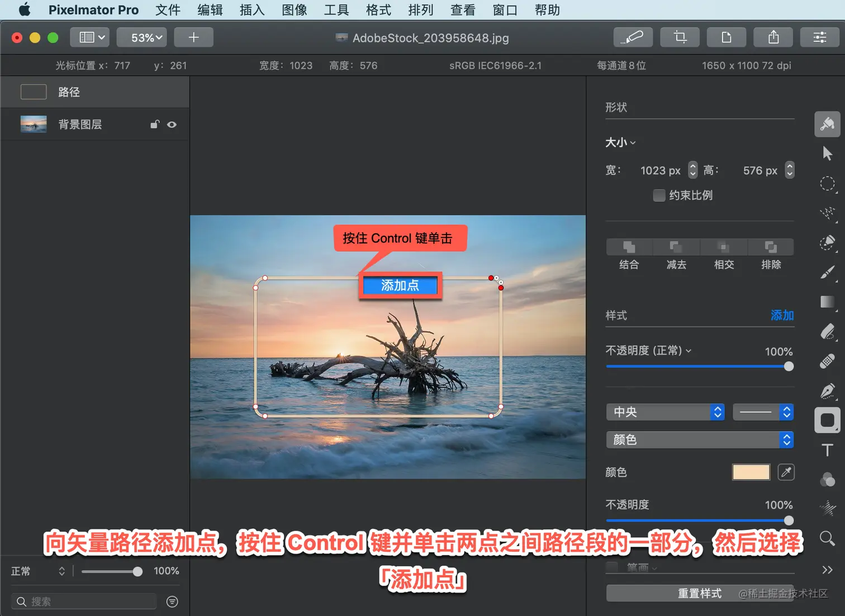The height and width of the screenshot is (616, 845).
Task: Pick color with the eyedropper button
Action: 786,472
